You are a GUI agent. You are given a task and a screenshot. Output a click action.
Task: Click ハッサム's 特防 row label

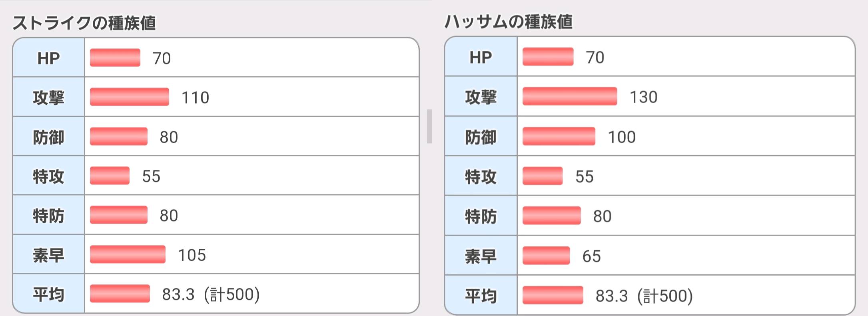pos(481,216)
